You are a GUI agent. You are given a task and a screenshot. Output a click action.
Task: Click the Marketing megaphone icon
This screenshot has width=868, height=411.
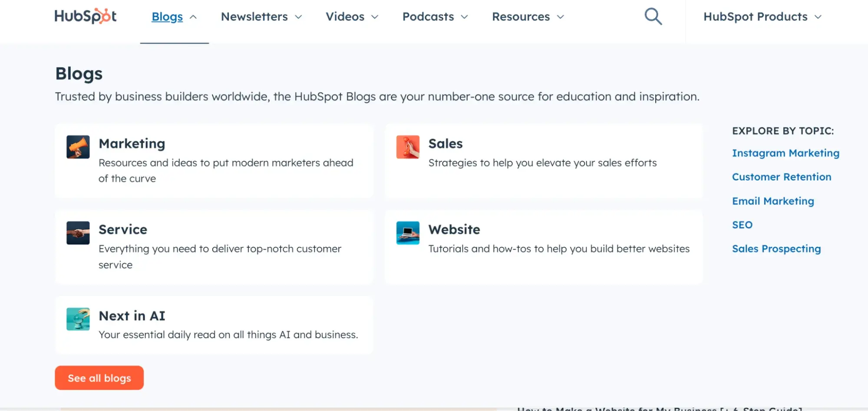78,147
